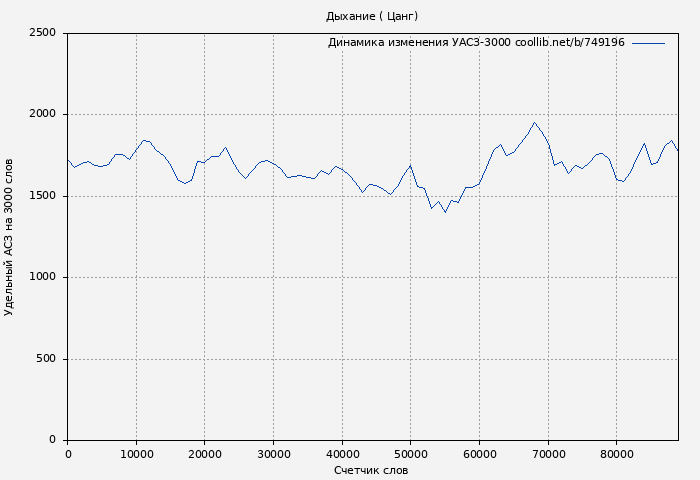Click the 2000 tick label on the y-axis
This screenshot has height=480, width=700.
42,115
